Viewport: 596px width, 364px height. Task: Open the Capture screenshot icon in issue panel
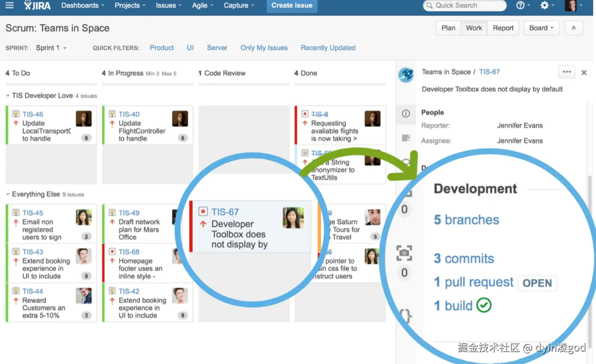pos(404,253)
